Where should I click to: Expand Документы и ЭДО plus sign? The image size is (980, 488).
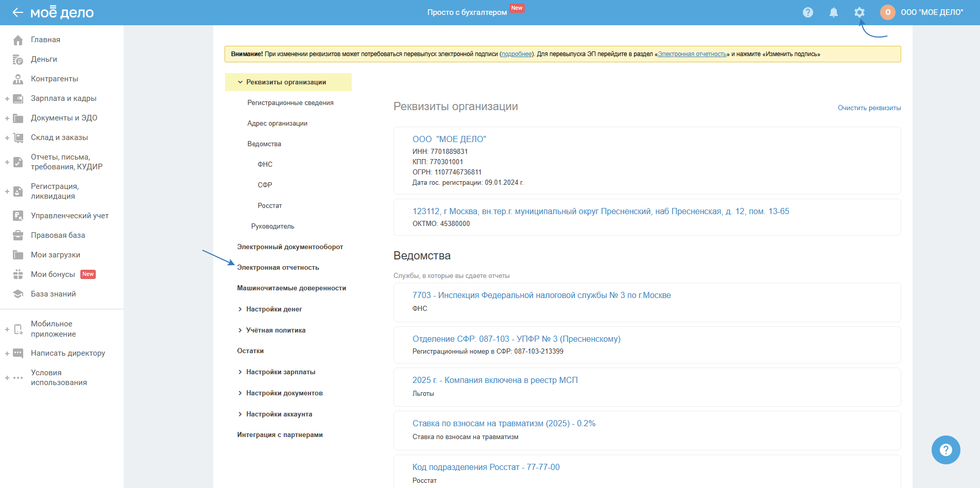pyautogui.click(x=7, y=118)
